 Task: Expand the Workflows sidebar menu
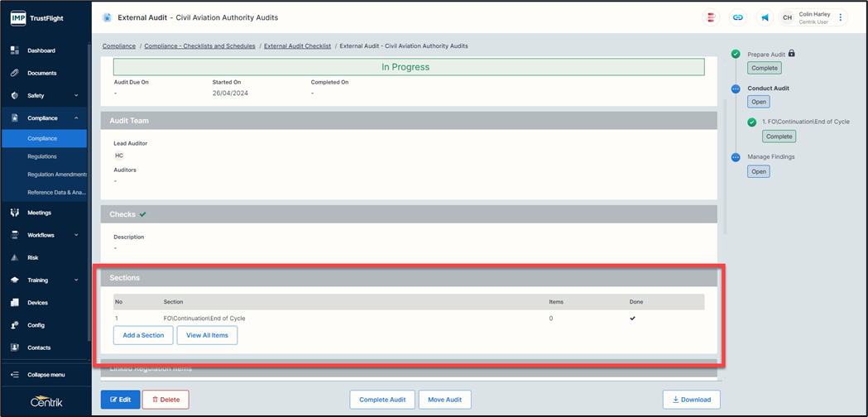point(77,235)
